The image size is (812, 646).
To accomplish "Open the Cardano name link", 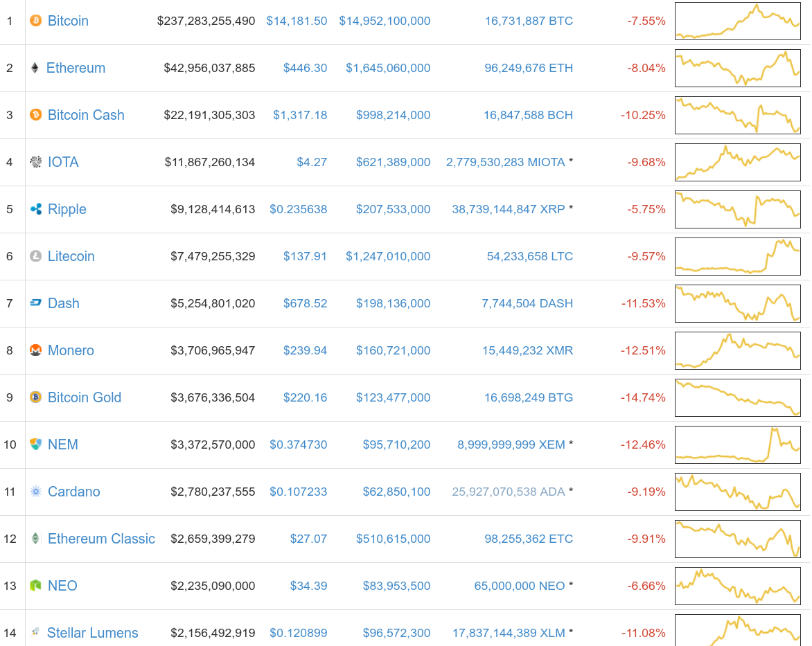I will [73, 492].
